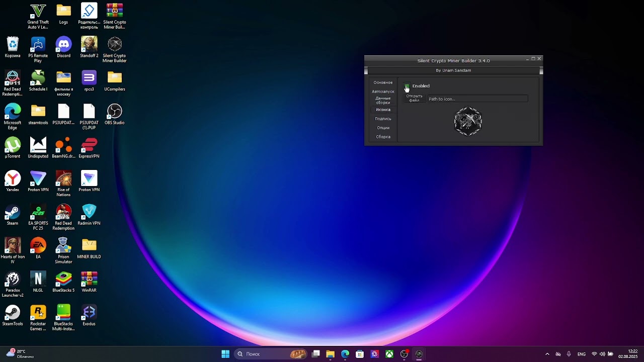This screenshot has height=362, width=644.
Task: Select the UCompilers folder
Action: 114,81
